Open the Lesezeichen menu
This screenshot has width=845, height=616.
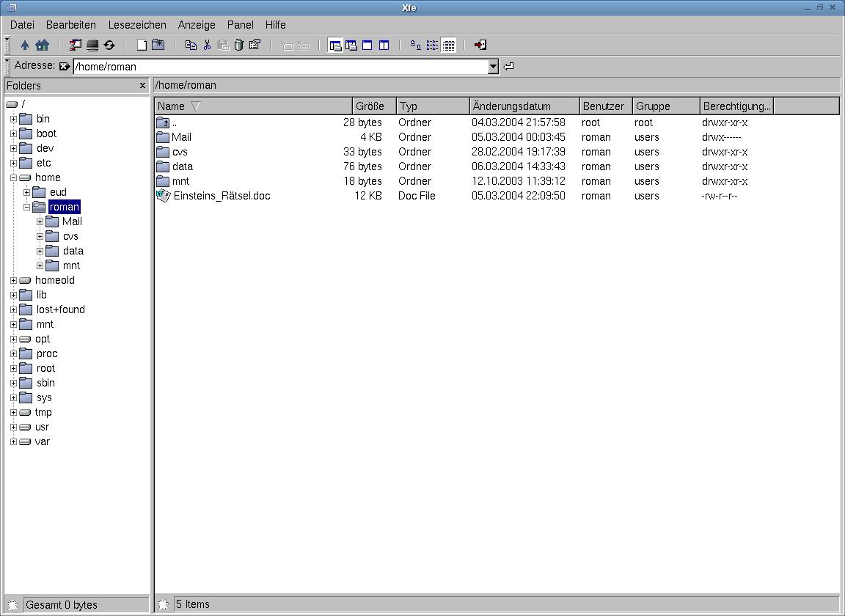tap(137, 25)
